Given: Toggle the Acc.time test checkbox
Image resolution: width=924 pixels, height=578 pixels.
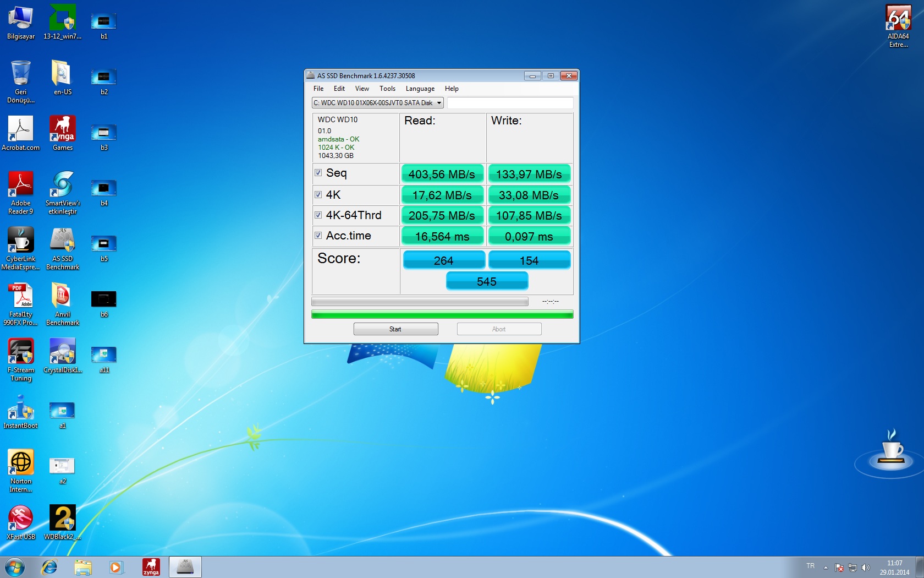Looking at the screenshot, I should [318, 236].
